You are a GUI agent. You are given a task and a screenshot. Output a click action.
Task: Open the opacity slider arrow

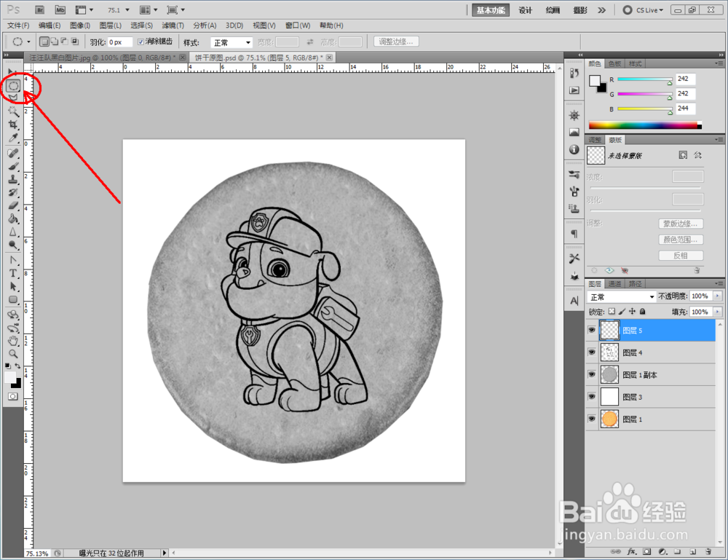coord(718,296)
